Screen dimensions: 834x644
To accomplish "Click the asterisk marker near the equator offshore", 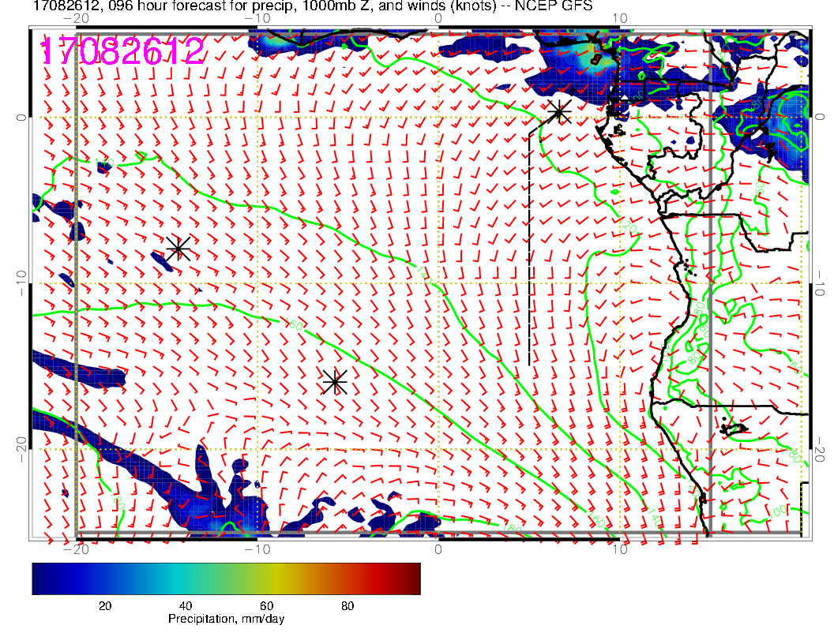I will click(559, 111).
